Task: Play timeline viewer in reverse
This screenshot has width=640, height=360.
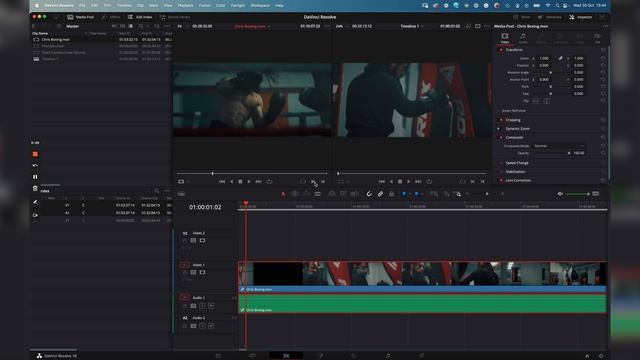Action: [391, 182]
